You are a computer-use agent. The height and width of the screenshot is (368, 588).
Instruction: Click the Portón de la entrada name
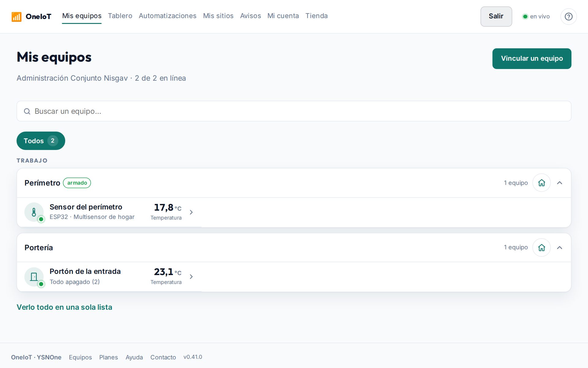click(85, 271)
